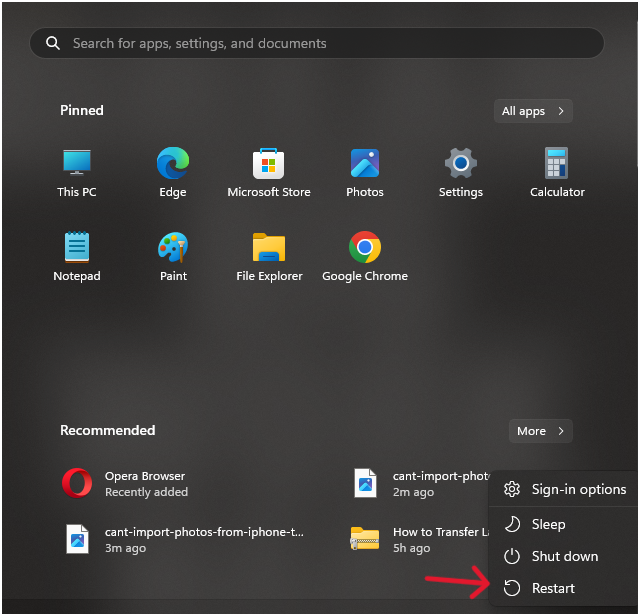Open the Photos app
Viewport: 640px width, 616px height.
(x=365, y=173)
